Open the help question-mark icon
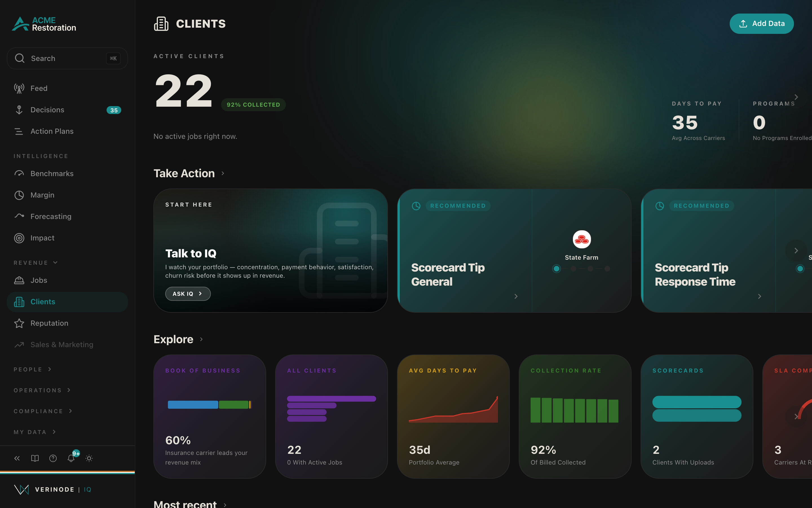Screen dimensions: 812x508 (x=53, y=458)
